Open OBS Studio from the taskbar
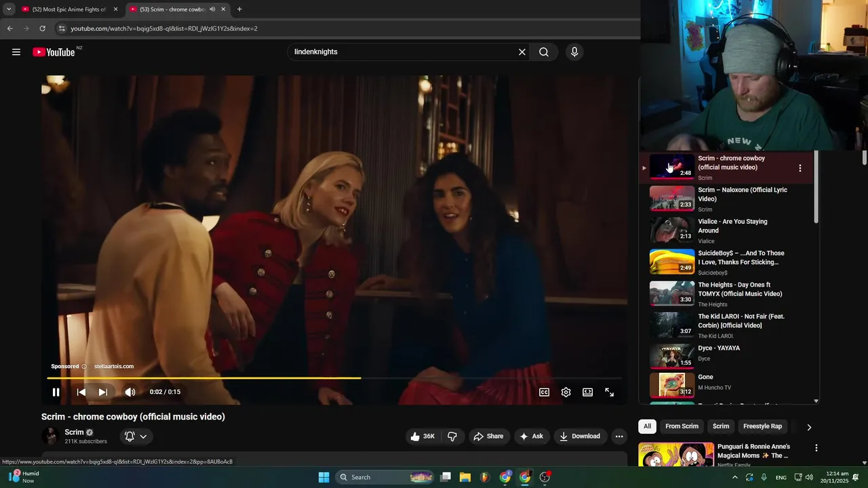 pos(545,477)
